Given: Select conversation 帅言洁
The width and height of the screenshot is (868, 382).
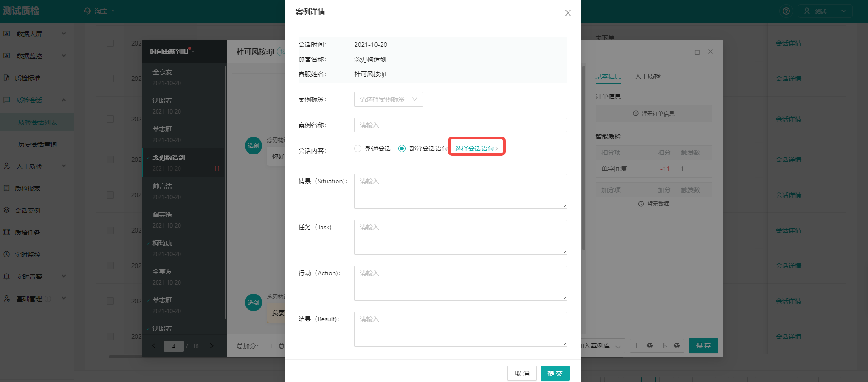Looking at the screenshot, I should pos(184,191).
